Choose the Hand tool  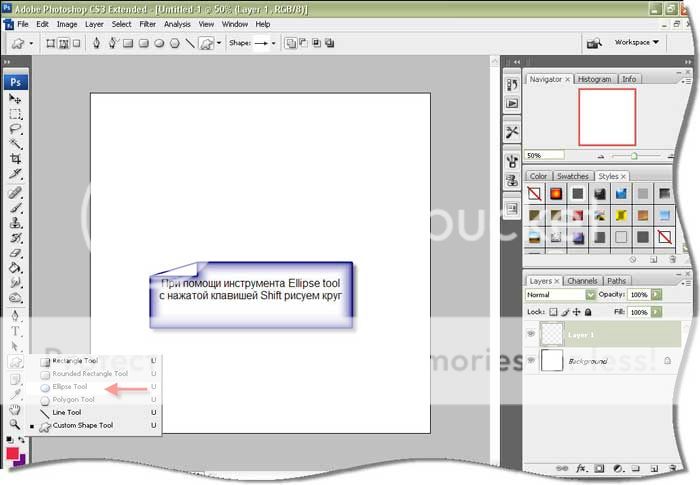(x=15, y=409)
